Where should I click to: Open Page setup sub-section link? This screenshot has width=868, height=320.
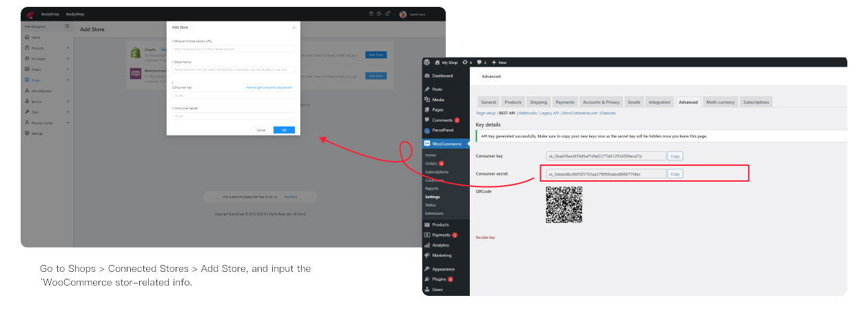coord(486,113)
